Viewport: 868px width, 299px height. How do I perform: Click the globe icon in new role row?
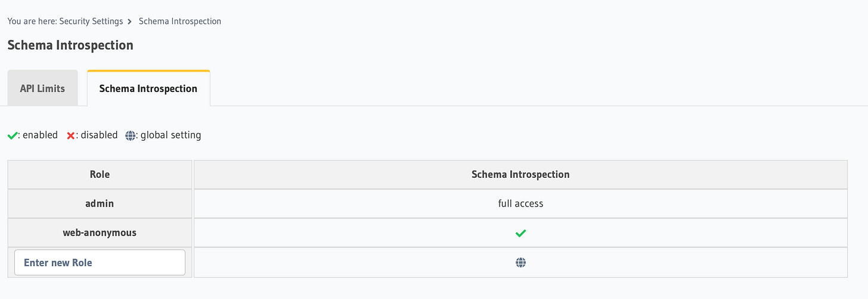pyautogui.click(x=520, y=263)
